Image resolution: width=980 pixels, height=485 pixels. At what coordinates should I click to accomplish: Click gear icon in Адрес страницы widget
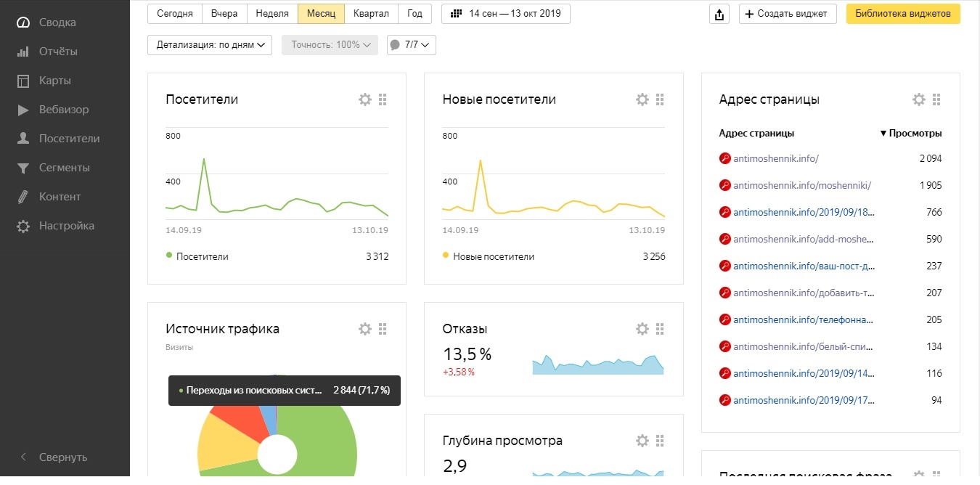click(x=918, y=99)
